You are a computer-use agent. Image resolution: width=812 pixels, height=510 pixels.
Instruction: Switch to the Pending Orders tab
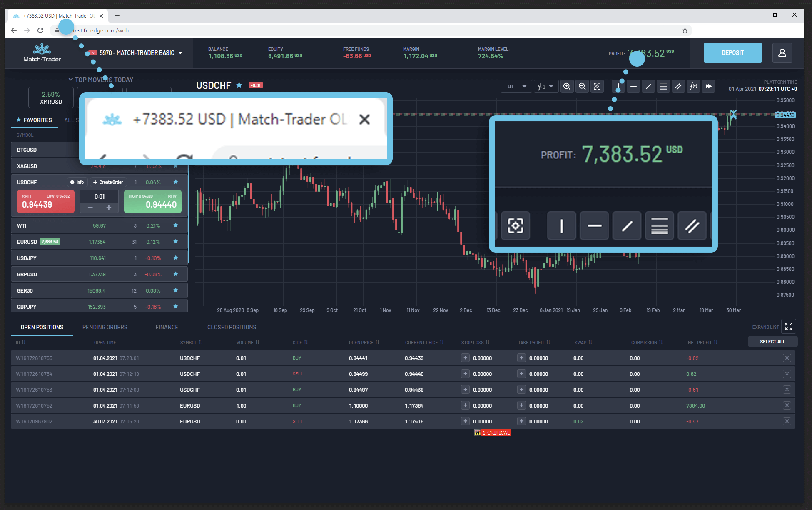click(105, 327)
